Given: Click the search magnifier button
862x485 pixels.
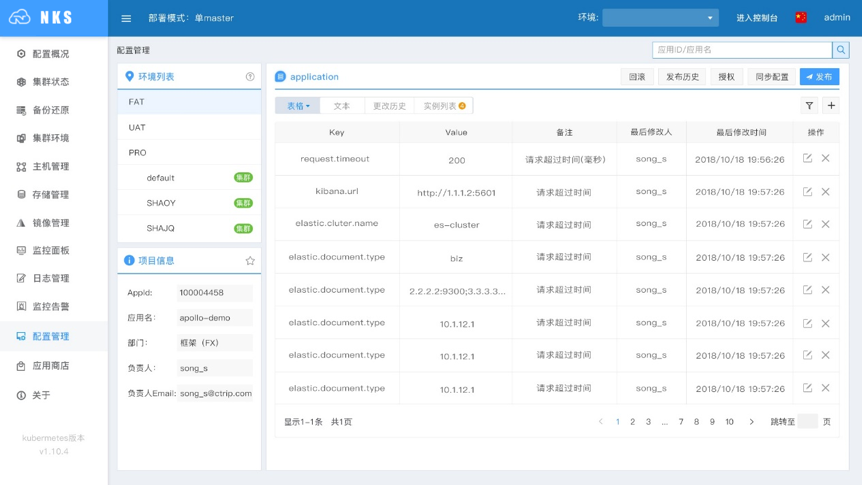Looking at the screenshot, I should 841,50.
